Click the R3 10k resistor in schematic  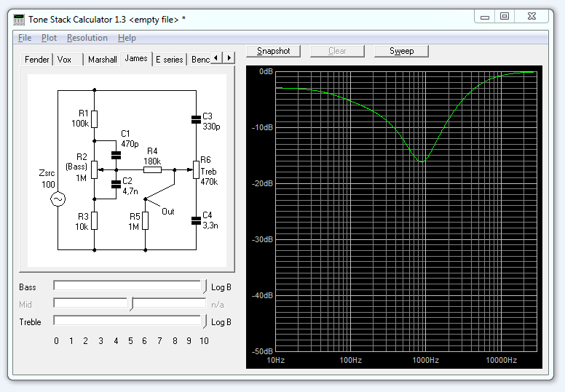pyautogui.click(x=94, y=220)
